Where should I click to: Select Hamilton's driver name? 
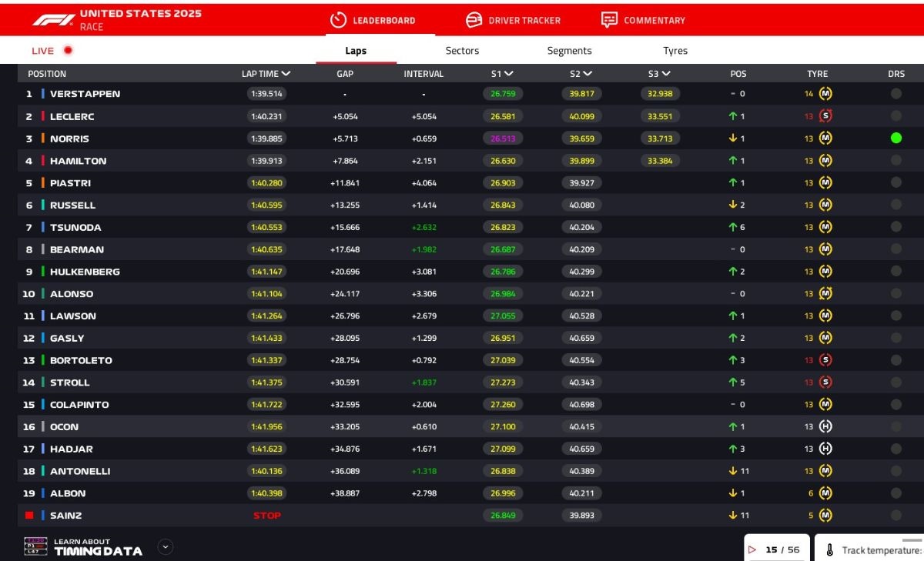78,161
